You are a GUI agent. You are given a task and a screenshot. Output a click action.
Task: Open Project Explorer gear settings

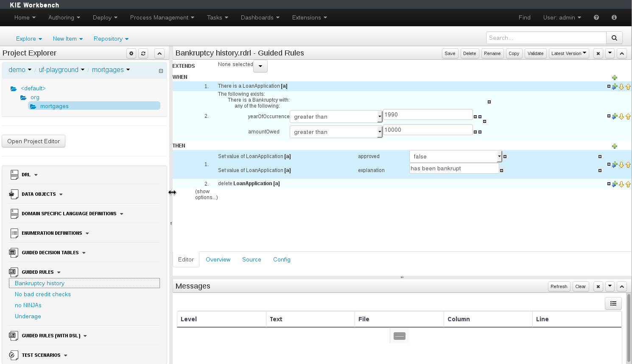tap(131, 53)
